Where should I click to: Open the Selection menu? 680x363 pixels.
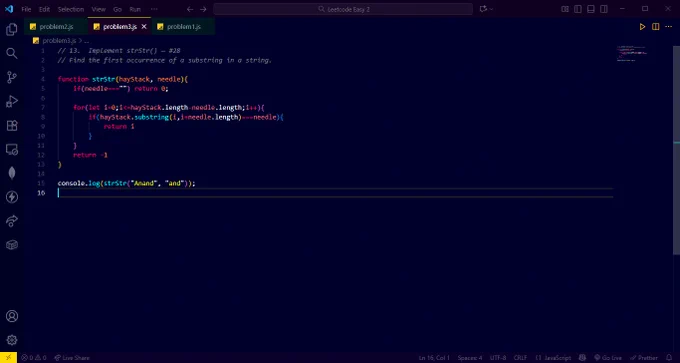(71, 9)
